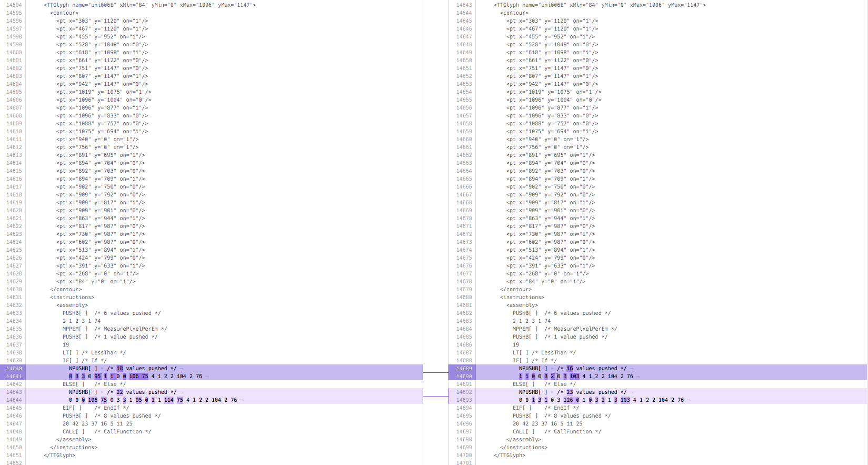868x465 pixels.
Task: Click line number 14660
Action: [x=464, y=140]
